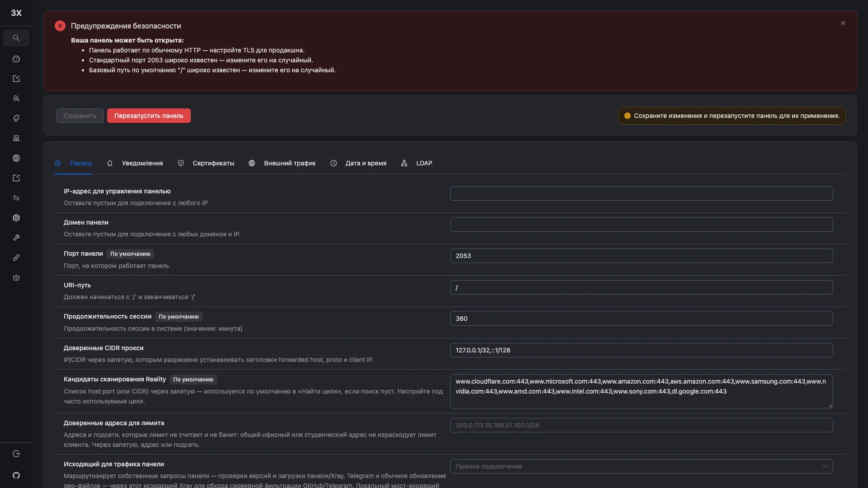Click Перезапустить панель button
Image resolution: width=868 pixels, height=488 pixels.
click(x=149, y=116)
